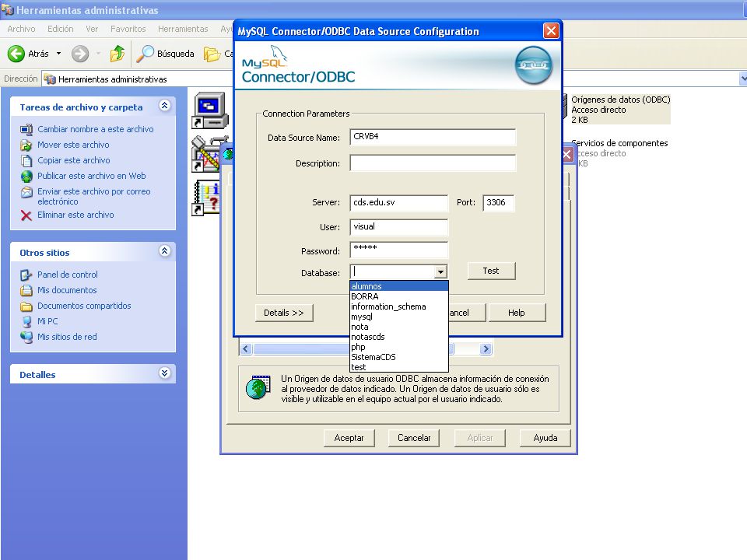Open the Herramientas menu
Viewport: 747px width, 560px height.
183,29
